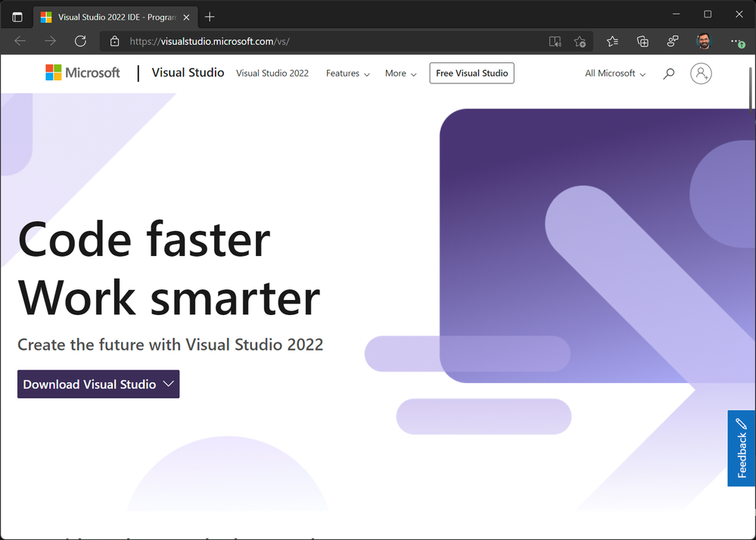
Task: Click the user profile avatar picture
Action: [704, 41]
